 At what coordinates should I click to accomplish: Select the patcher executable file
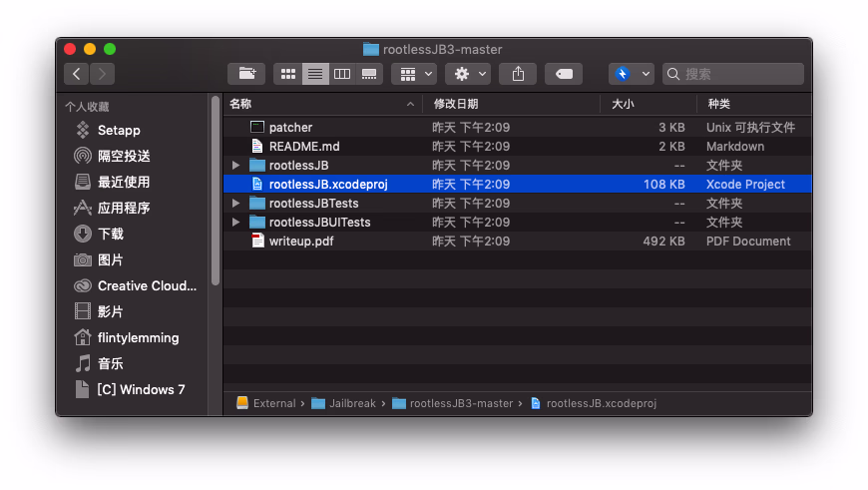click(x=290, y=128)
